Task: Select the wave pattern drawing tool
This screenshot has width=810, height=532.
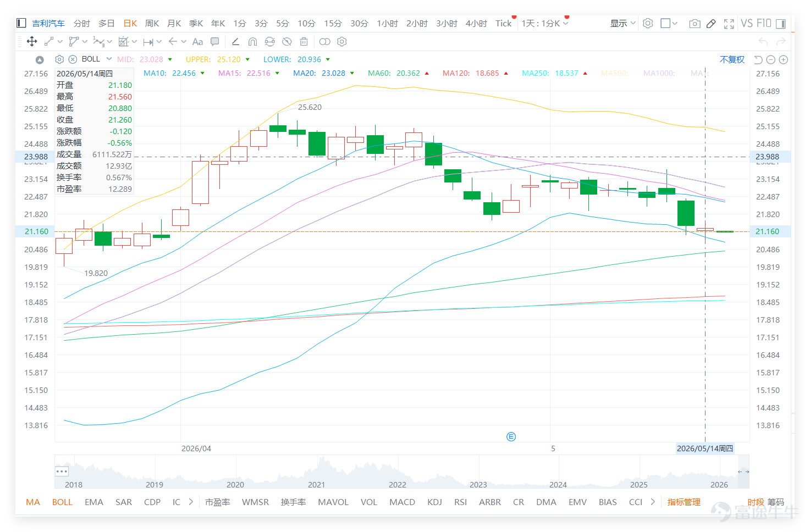Action: 98,41
